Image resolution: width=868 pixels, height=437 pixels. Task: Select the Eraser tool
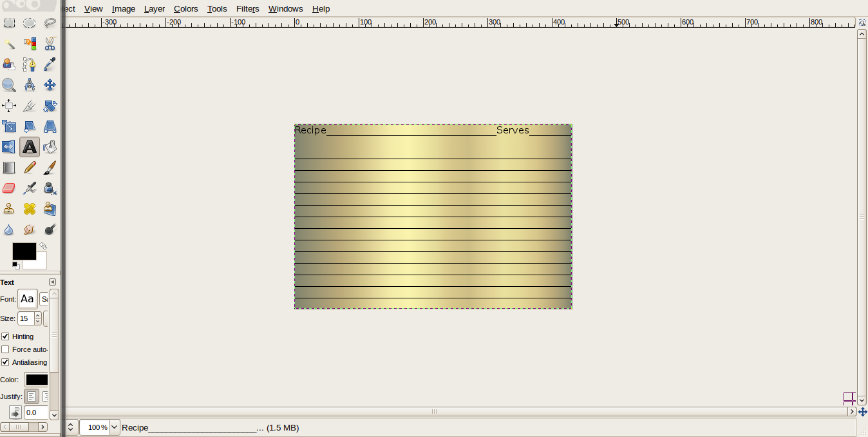(x=9, y=188)
